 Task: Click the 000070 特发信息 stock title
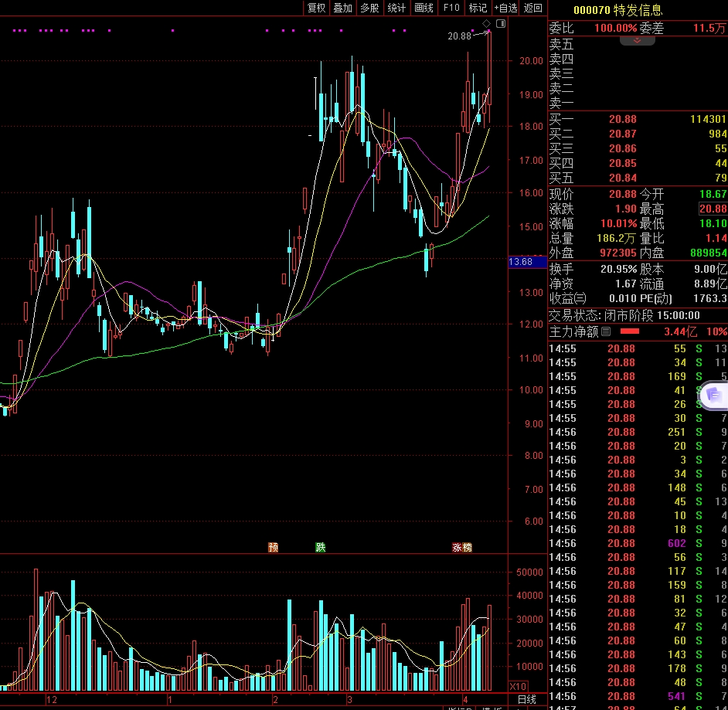(x=617, y=10)
